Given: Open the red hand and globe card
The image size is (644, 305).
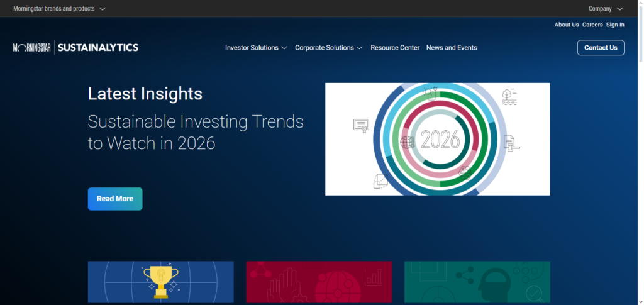Looking at the screenshot, I should [319, 282].
